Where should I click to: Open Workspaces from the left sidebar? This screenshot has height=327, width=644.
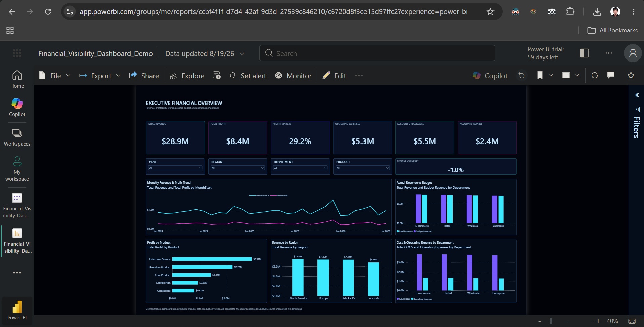coord(17,137)
